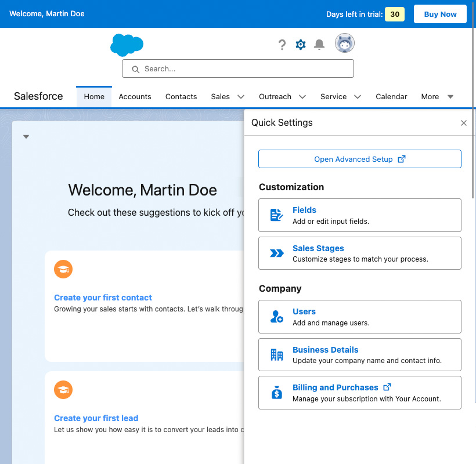Open the Sales Stages link
The image size is (476, 464).
pos(318,248)
